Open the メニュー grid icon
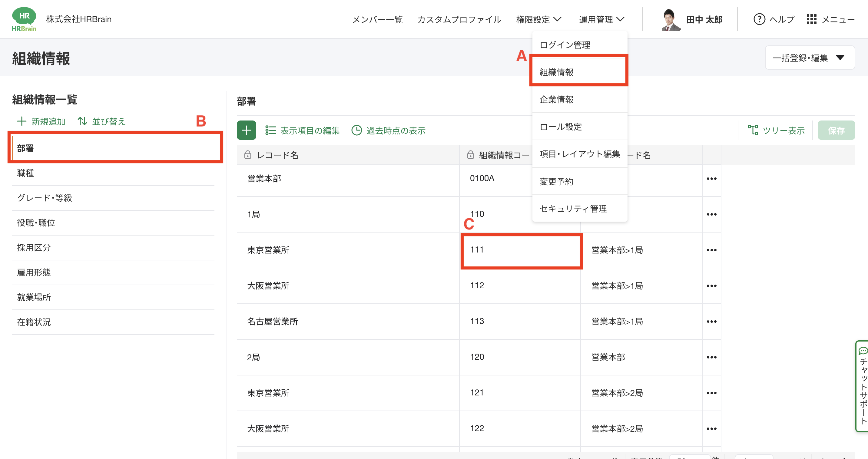 (x=811, y=19)
